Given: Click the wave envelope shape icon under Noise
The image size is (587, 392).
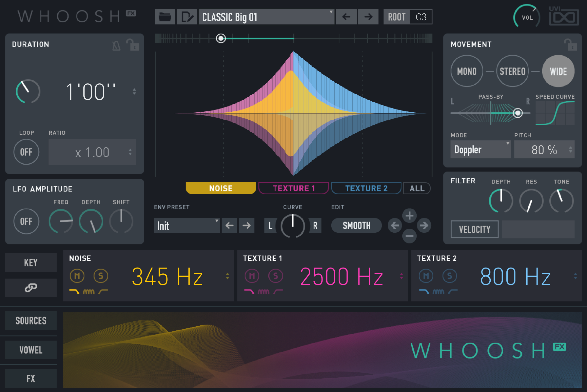Looking at the screenshot, I should click(x=89, y=291).
